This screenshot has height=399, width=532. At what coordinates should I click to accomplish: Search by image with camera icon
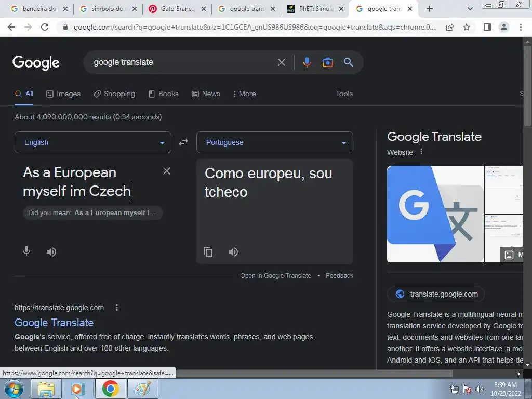[x=327, y=62]
